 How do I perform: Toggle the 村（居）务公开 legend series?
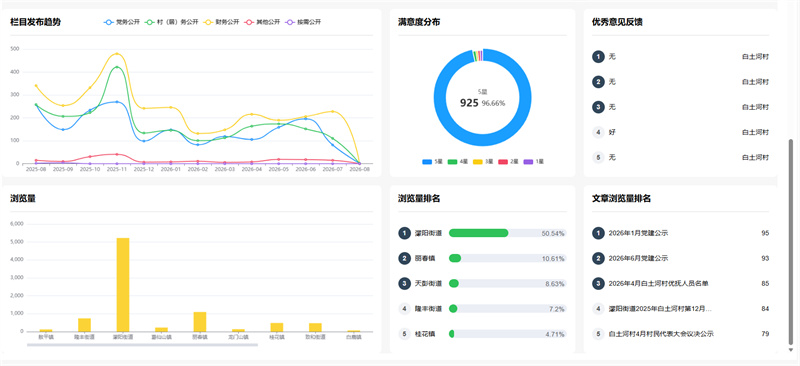tap(172, 22)
